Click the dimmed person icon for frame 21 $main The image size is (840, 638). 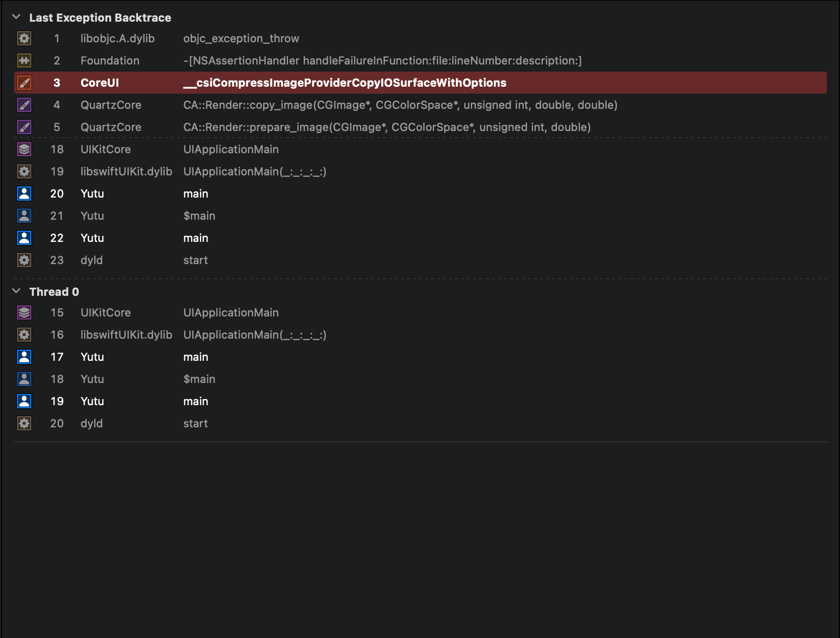[24, 216]
